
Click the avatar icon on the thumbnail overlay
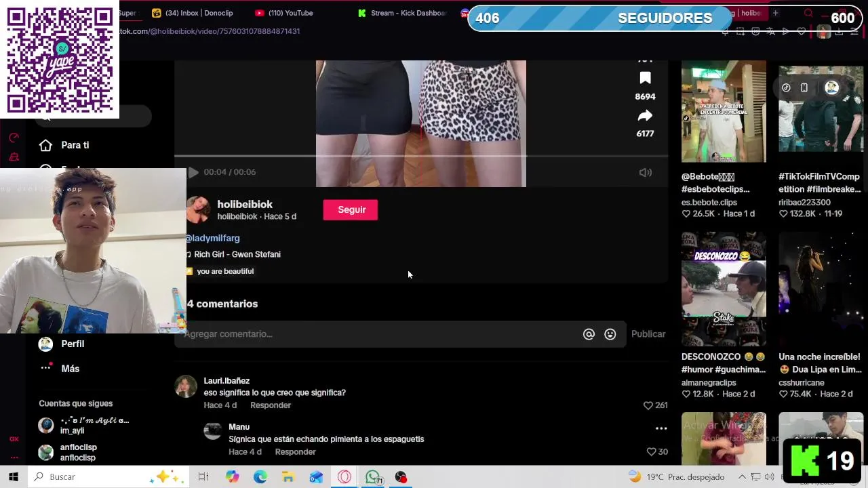point(831,87)
